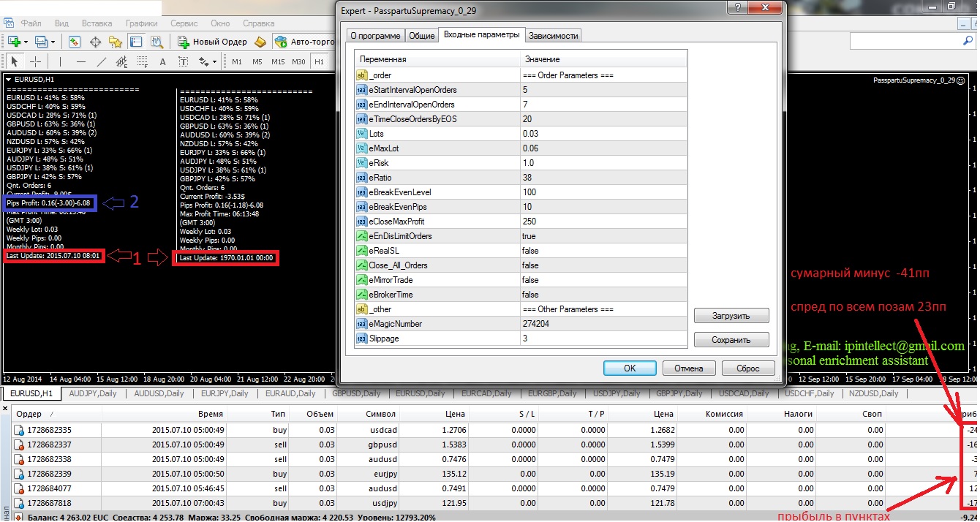
Task: Confirm the Expert dialog with OK
Action: point(630,368)
